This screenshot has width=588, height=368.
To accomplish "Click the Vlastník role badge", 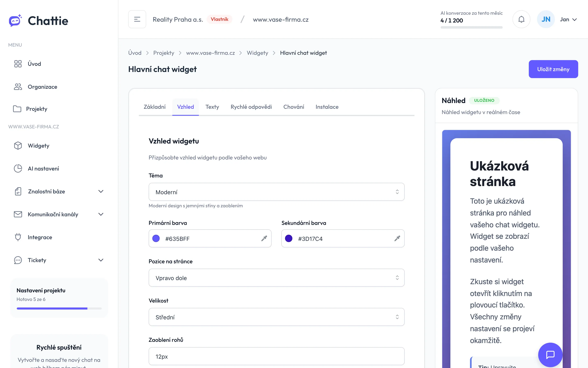I will (x=219, y=19).
